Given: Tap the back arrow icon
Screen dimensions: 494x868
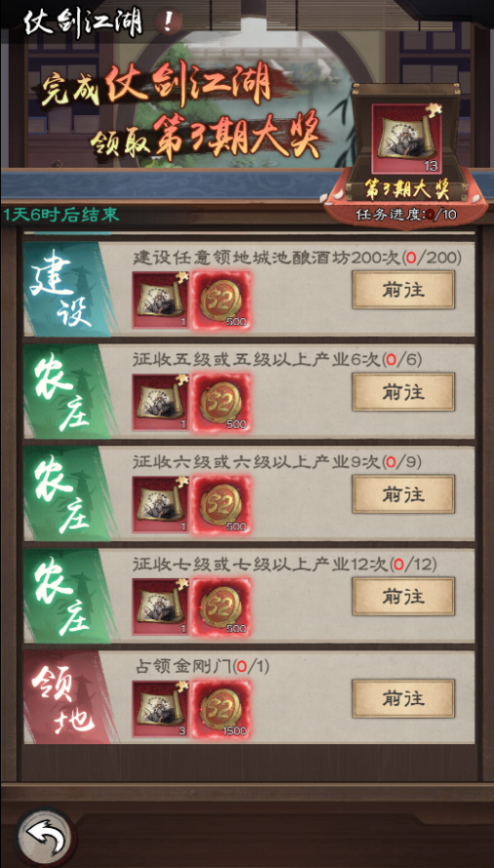Looking at the screenshot, I should point(45,837).
